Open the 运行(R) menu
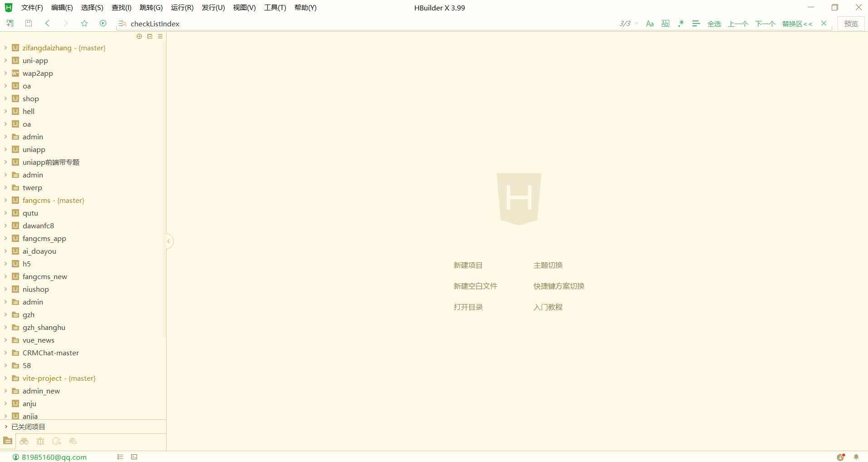The image size is (868, 462). tap(182, 8)
